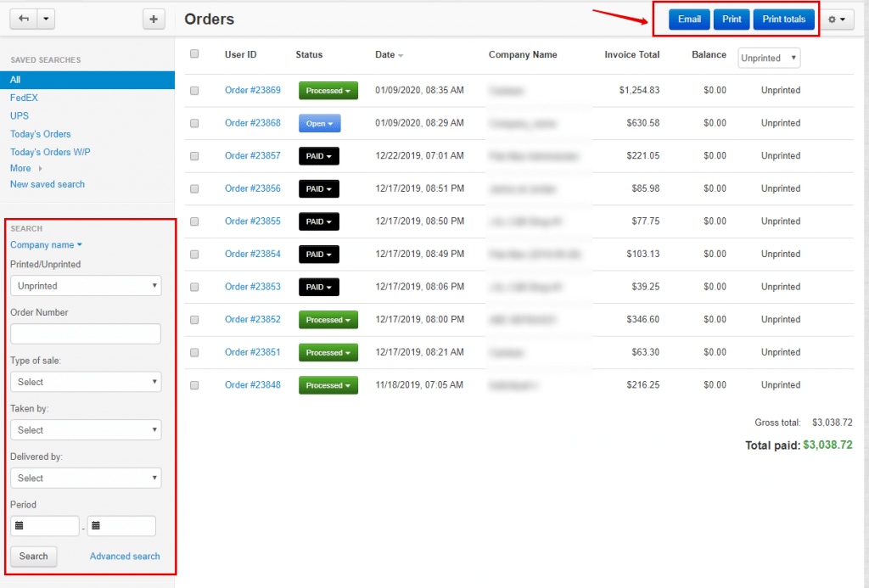Open calendar for Period end date
869x588 pixels.
pyautogui.click(x=96, y=526)
